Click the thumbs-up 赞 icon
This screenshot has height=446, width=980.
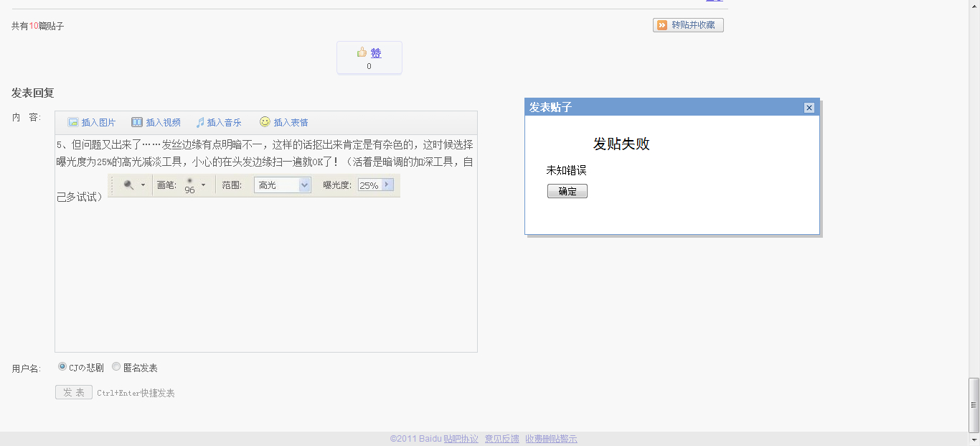point(362,52)
